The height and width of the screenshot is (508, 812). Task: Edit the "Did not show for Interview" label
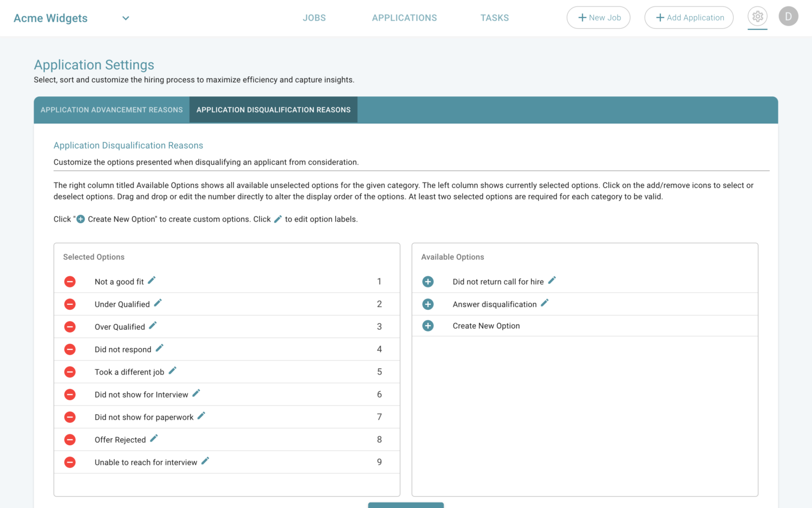pyautogui.click(x=196, y=394)
